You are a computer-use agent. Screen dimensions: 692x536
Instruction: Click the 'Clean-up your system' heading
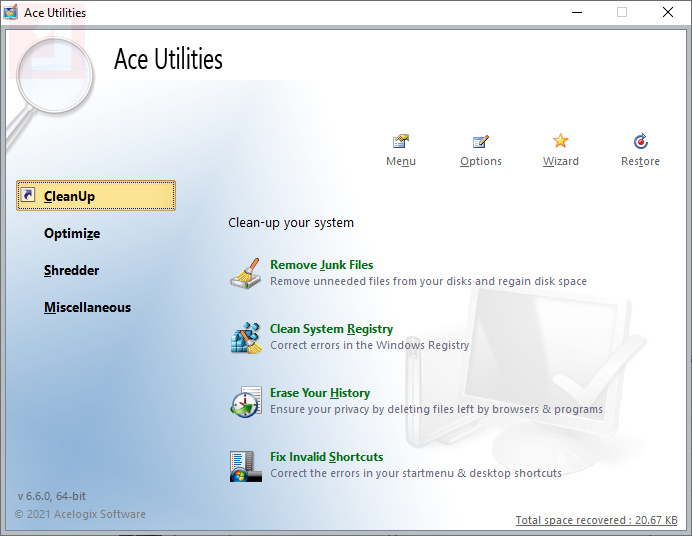coord(291,223)
